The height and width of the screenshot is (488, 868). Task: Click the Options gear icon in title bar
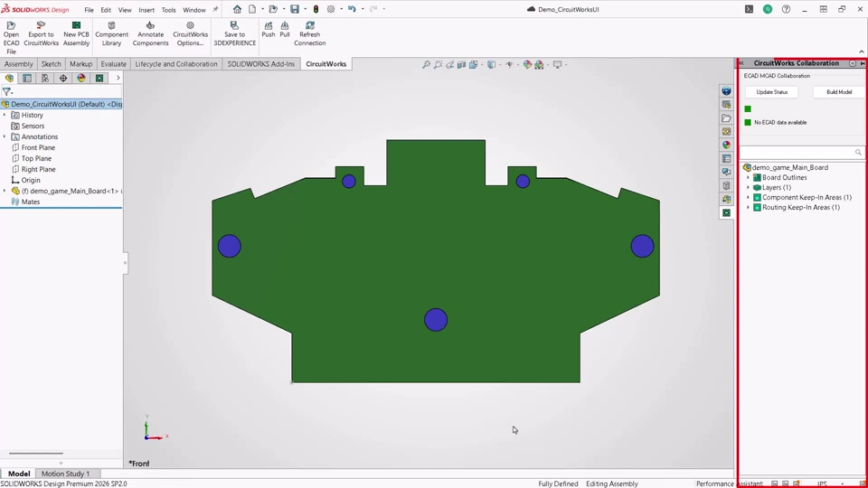coord(331,9)
